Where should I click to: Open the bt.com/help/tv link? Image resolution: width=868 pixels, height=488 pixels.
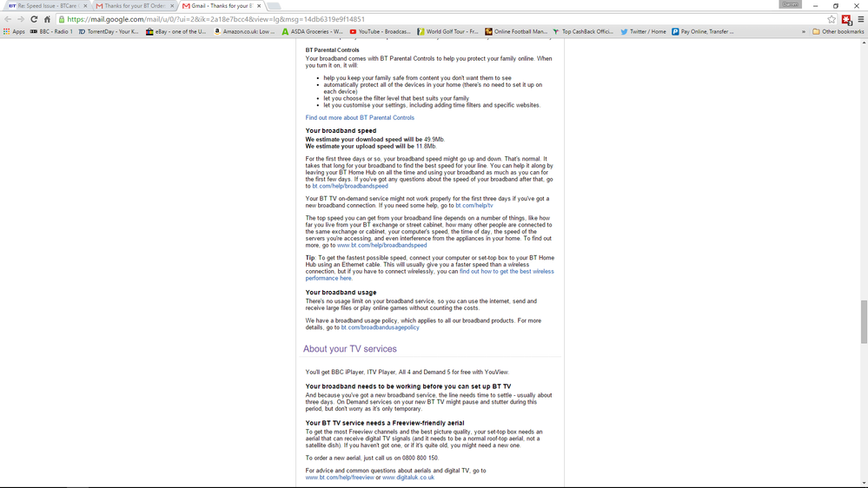click(474, 206)
